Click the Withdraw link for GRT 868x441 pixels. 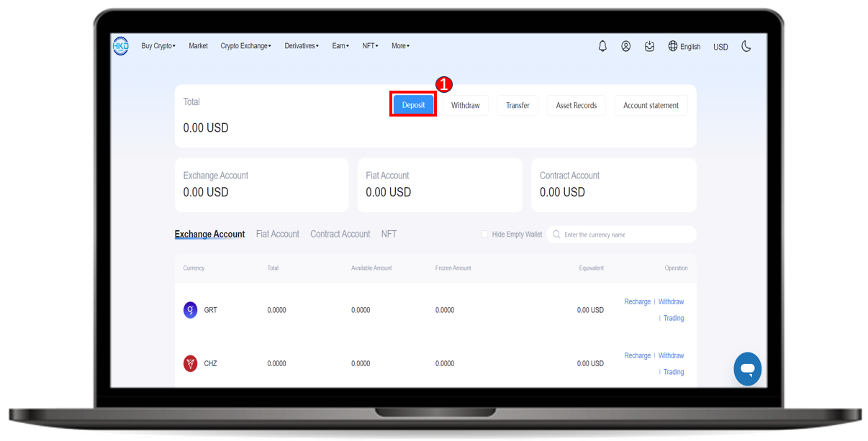click(671, 302)
